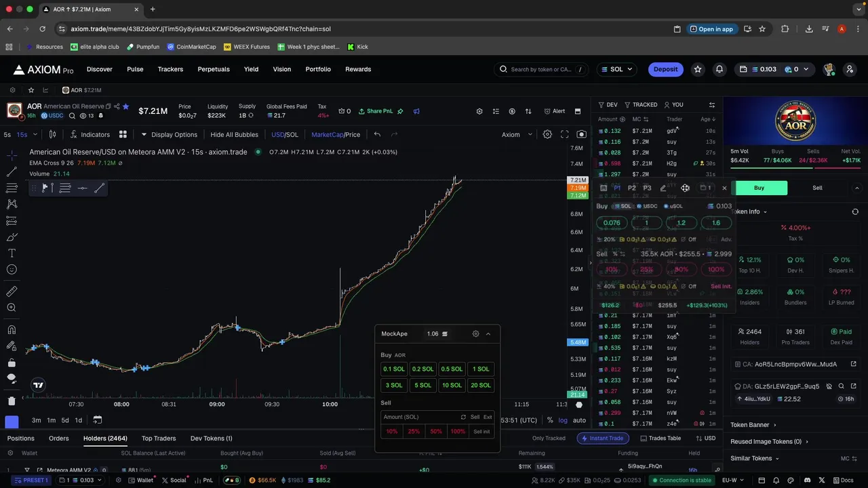
Task: Take a chart snapshot with camera icon
Action: point(581,134)
